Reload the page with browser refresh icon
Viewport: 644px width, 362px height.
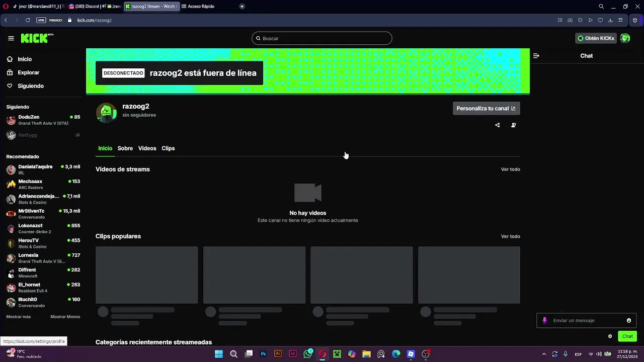coord(28,20)
